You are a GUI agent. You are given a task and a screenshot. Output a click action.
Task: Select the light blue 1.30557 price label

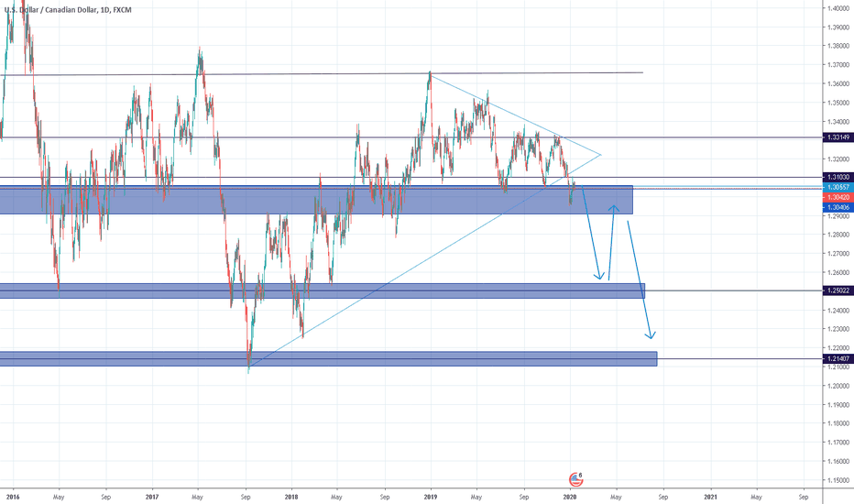point(835,188)
